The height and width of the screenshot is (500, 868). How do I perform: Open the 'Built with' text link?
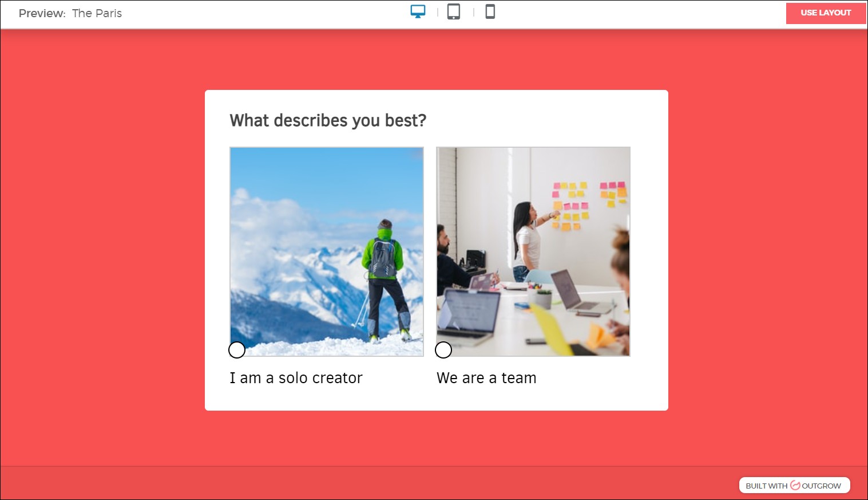coord(766,486)
